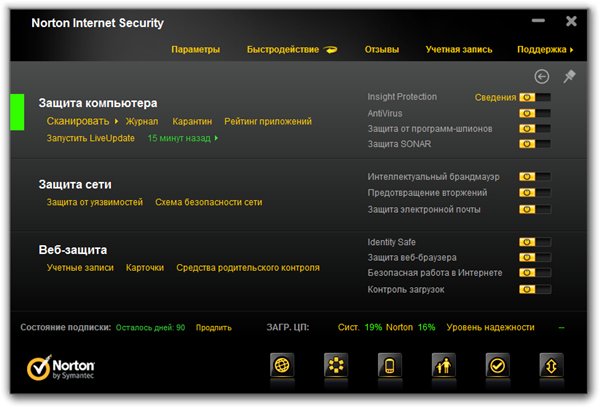Open the parental control family icon
Screen dimensions: 600x408
coord(444,366)
